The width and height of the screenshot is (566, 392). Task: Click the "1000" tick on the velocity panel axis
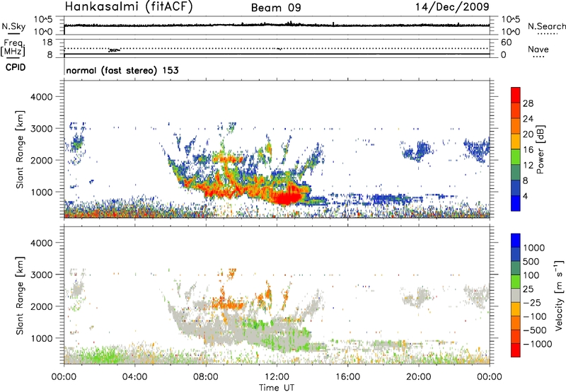pyautogui.click(x=42, y=338)
